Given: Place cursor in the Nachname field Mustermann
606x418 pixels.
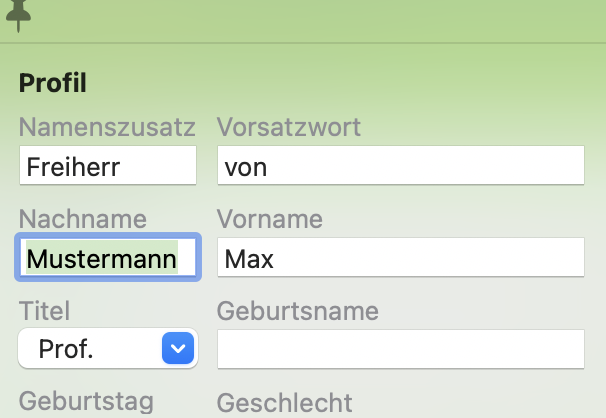Looking at the screenshot, I should pos(108,257).
